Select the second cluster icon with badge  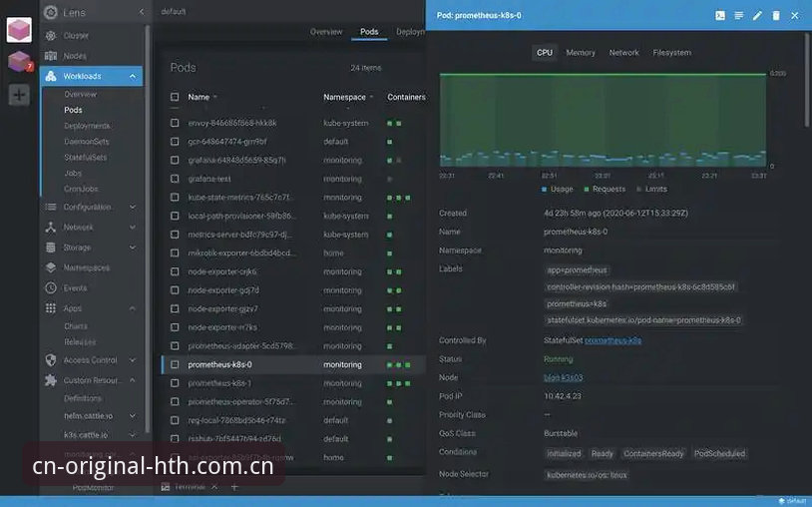19,62
